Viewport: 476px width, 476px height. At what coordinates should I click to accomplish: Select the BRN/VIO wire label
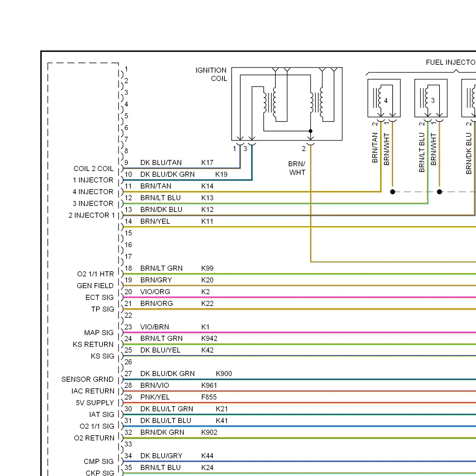[155, 385]
